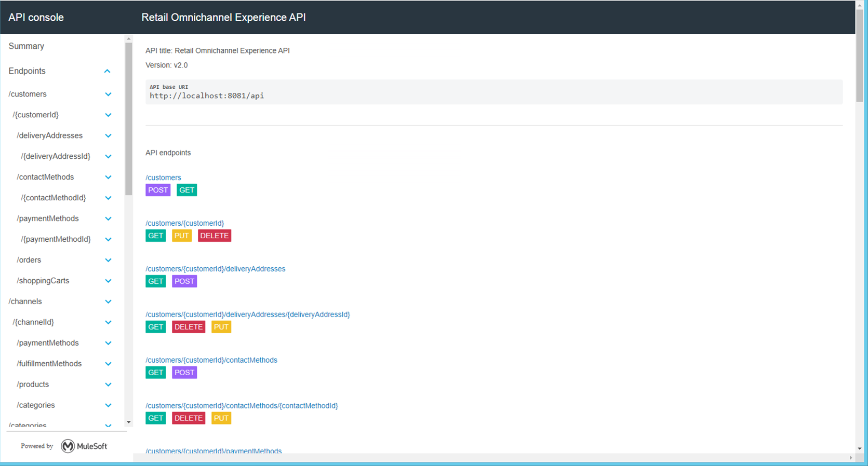This screenshot has width=868, height=466.
Task: Click GET badge under /customers/{customerId}
Action: 155,236
